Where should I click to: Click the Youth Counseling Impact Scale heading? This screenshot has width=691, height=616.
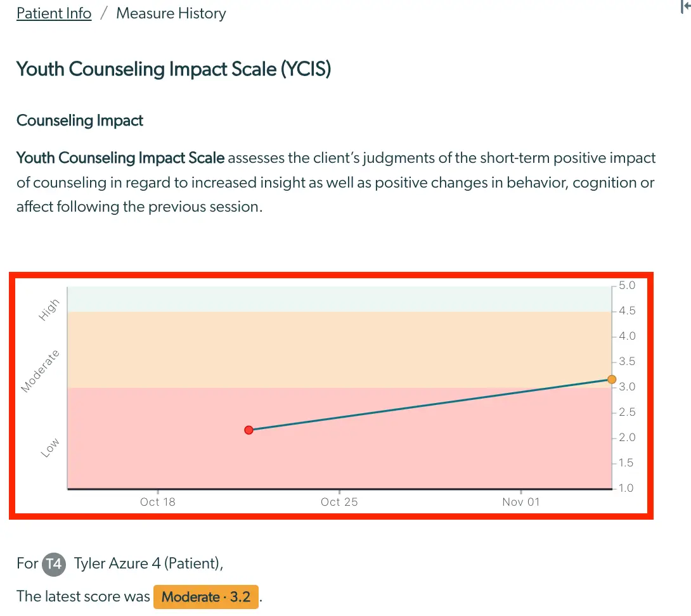[x=174, y=69]
